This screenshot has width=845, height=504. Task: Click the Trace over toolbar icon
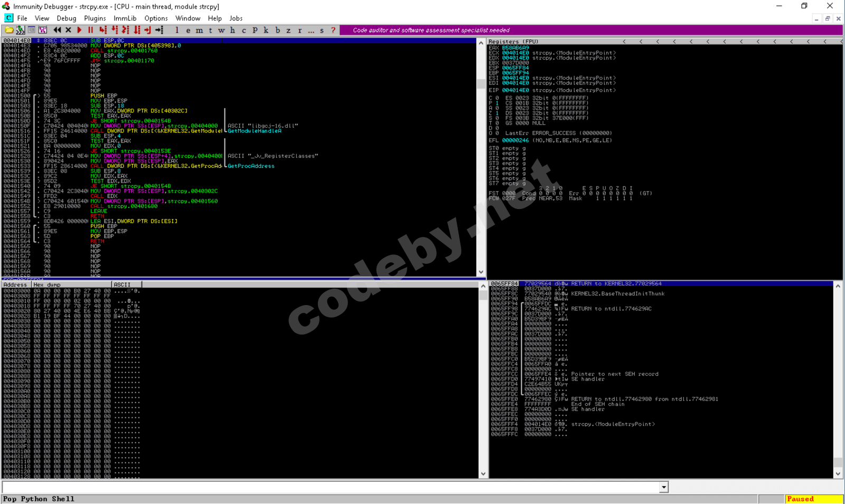point(136,30)
